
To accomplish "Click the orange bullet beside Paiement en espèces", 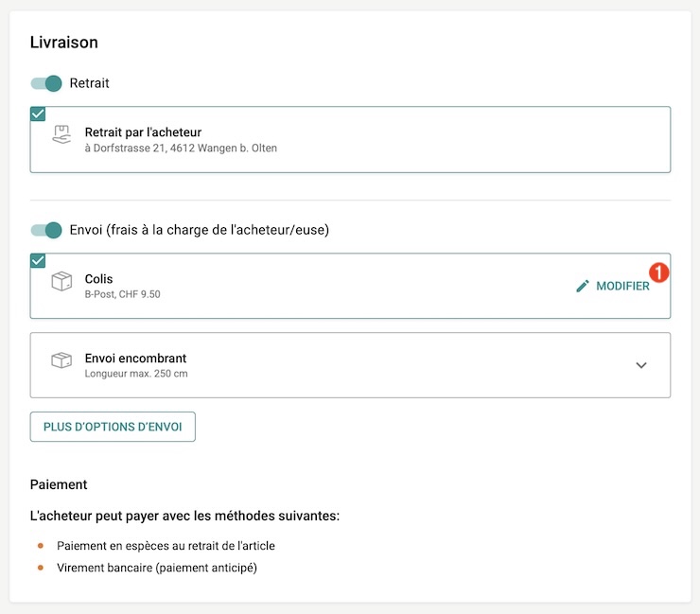I will pyautogui.click(x=40, y=546).
